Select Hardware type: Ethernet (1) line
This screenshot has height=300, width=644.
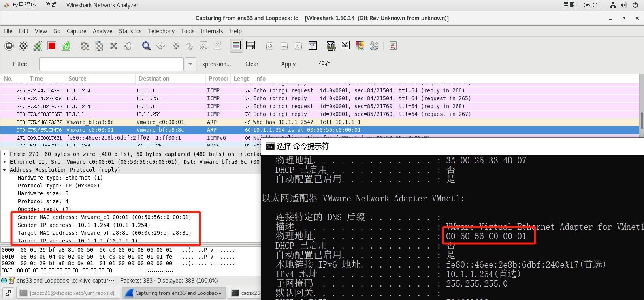60,178
